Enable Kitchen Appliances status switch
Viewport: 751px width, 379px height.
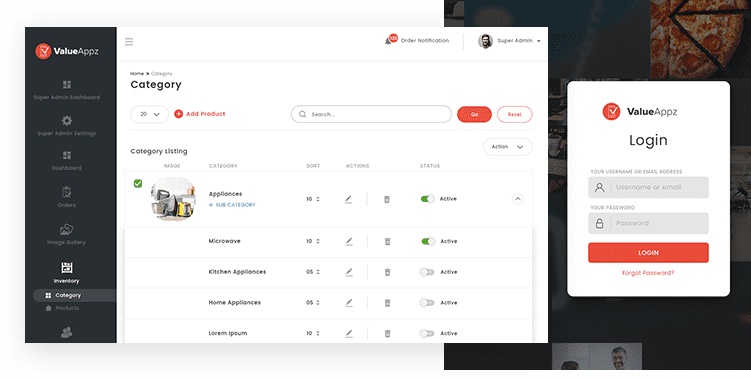427,272
